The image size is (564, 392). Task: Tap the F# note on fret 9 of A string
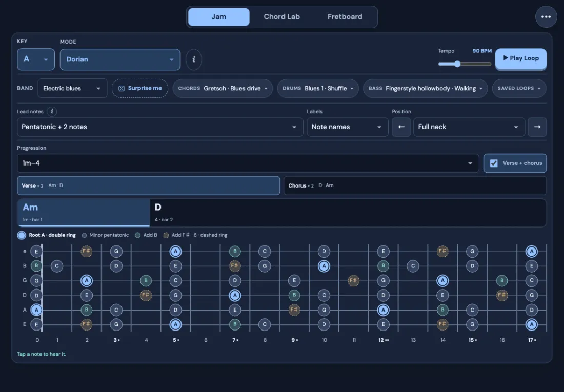(x=294, y=310)
